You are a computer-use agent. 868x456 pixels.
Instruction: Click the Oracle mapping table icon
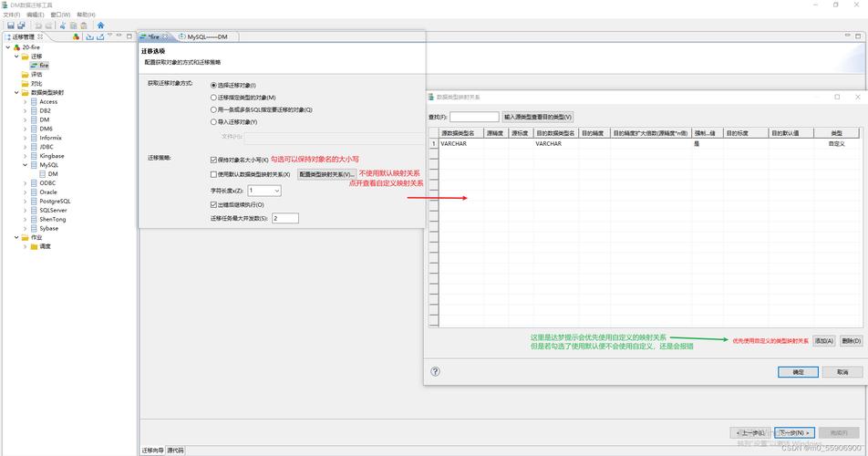(x=34, y=192)
